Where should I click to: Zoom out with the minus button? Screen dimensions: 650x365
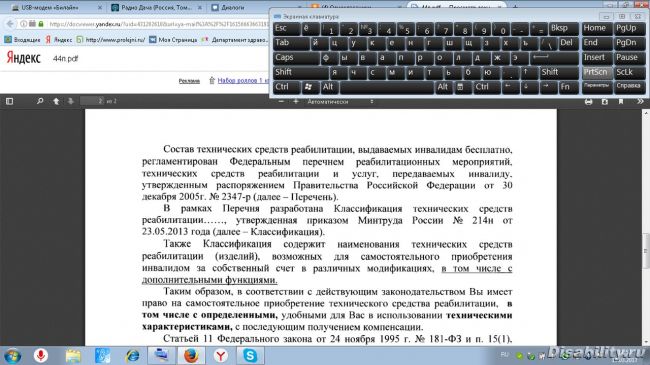[x=281, y=101]
